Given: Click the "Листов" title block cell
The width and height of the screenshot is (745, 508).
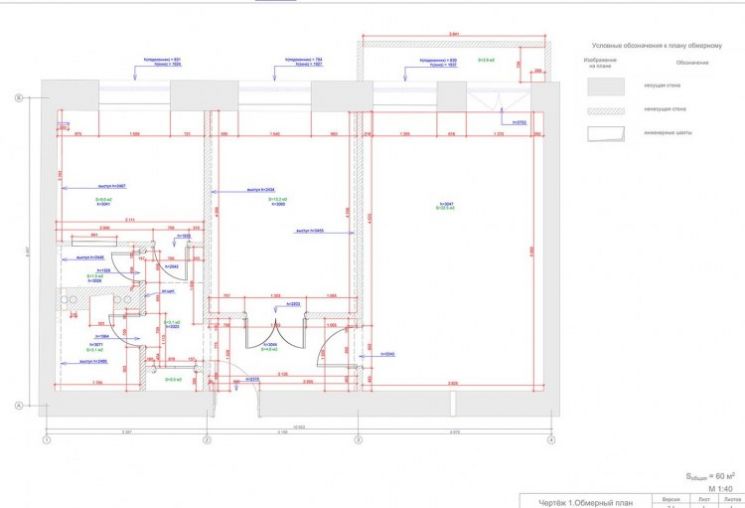Looking at the screenshot, I should (x=732, y=499).
